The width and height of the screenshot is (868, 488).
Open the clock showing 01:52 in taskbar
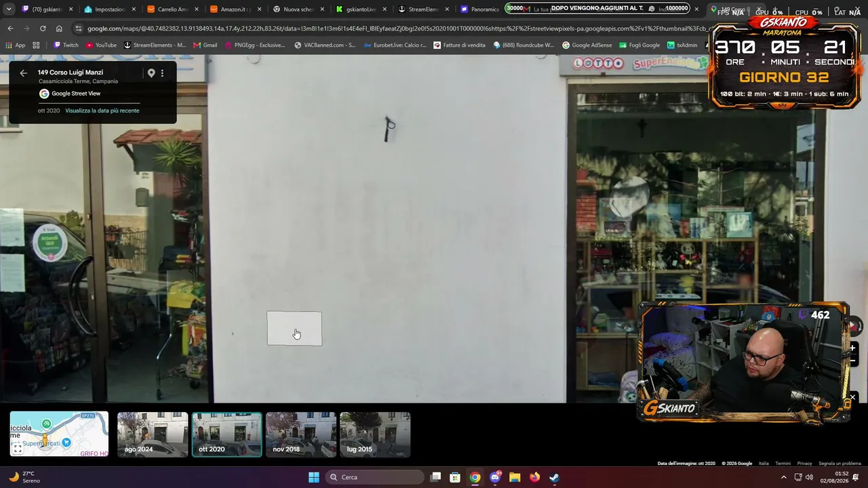coord(842,477)
